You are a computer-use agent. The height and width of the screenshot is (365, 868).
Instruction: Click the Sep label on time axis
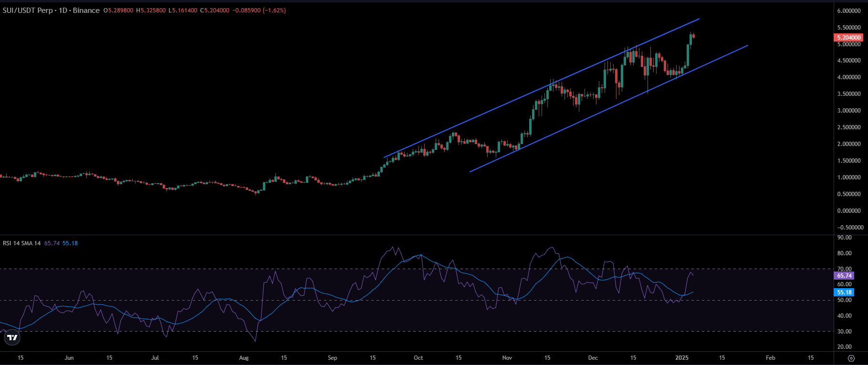coord(333,358)
